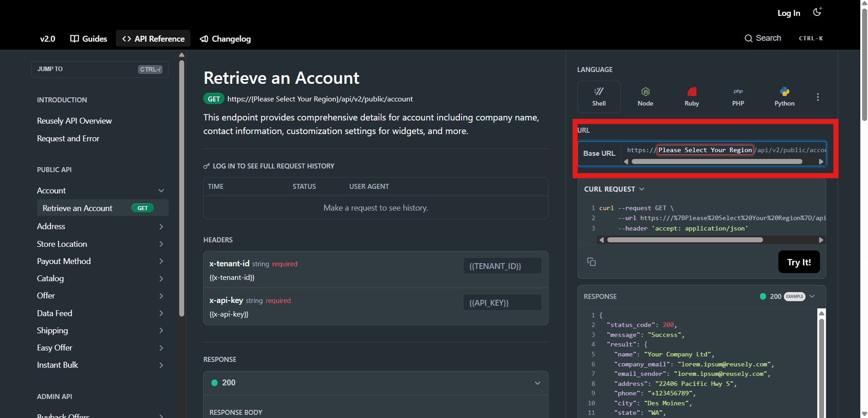Viewport: 868px width, 418px height.
Task: Click left arrow of cURL code scrollbar
Action: (601, 240)
